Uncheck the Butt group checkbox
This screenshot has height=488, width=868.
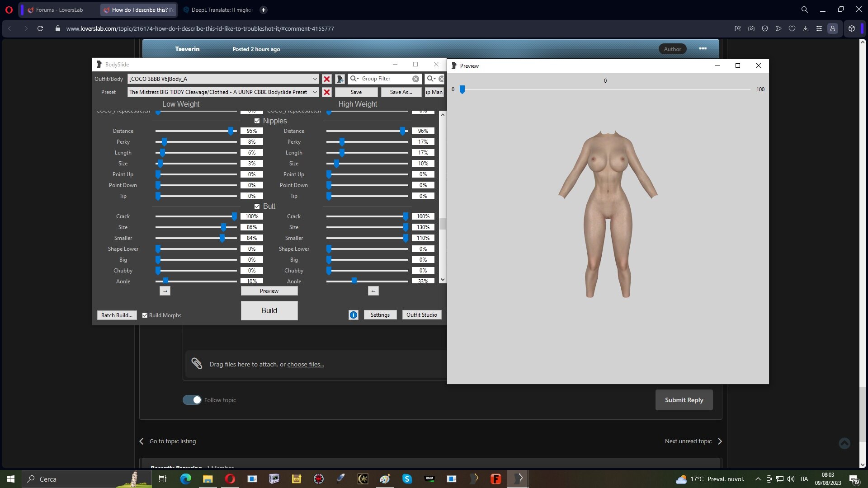point(257,206)
